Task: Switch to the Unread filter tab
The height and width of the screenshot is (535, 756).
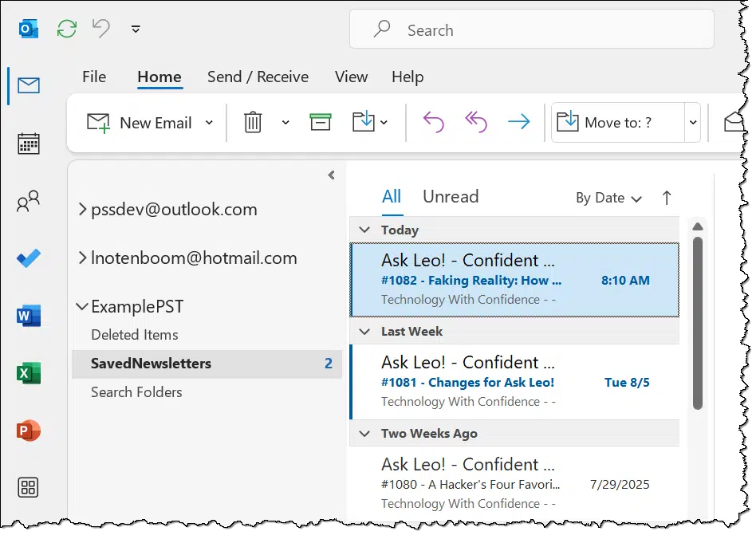Action: pos(451,197)
